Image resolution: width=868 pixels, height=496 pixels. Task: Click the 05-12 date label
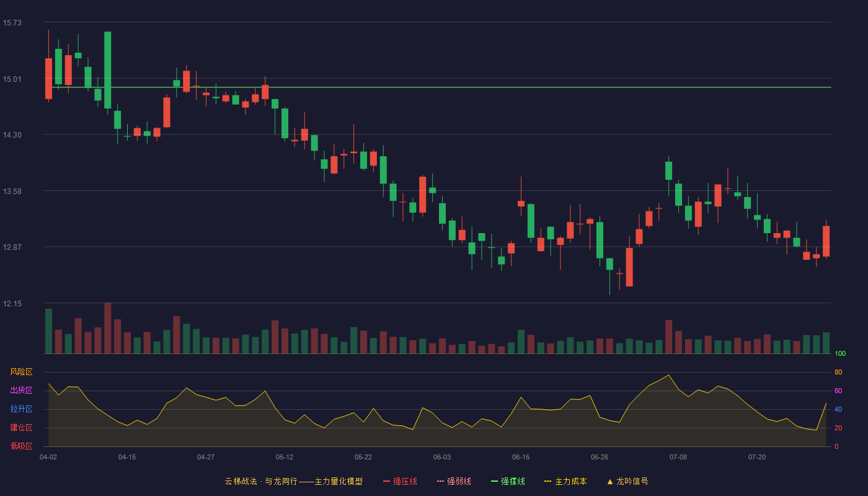click(x=285, y=457)
